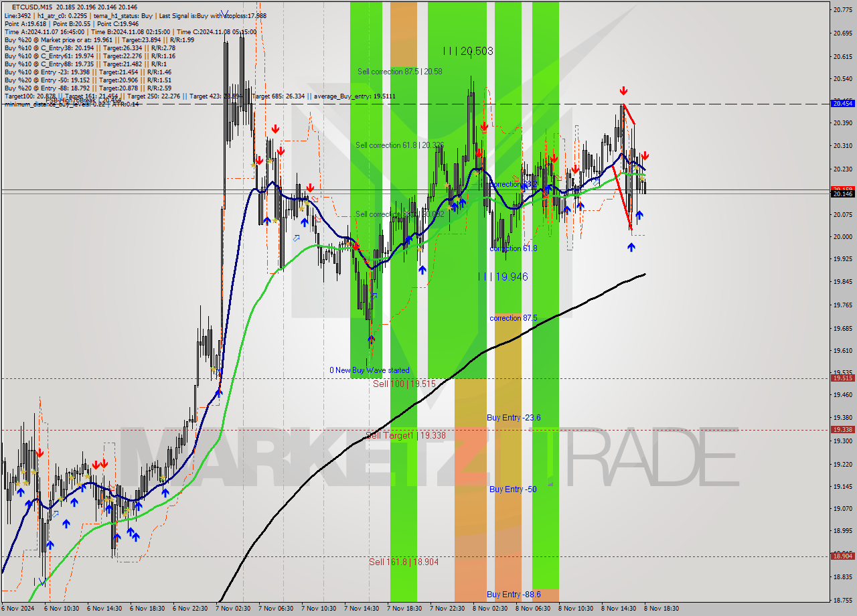This screenshot has height=616, width=857.
Task: Click 20.000 on the price axis
Action: coord(842,236)
